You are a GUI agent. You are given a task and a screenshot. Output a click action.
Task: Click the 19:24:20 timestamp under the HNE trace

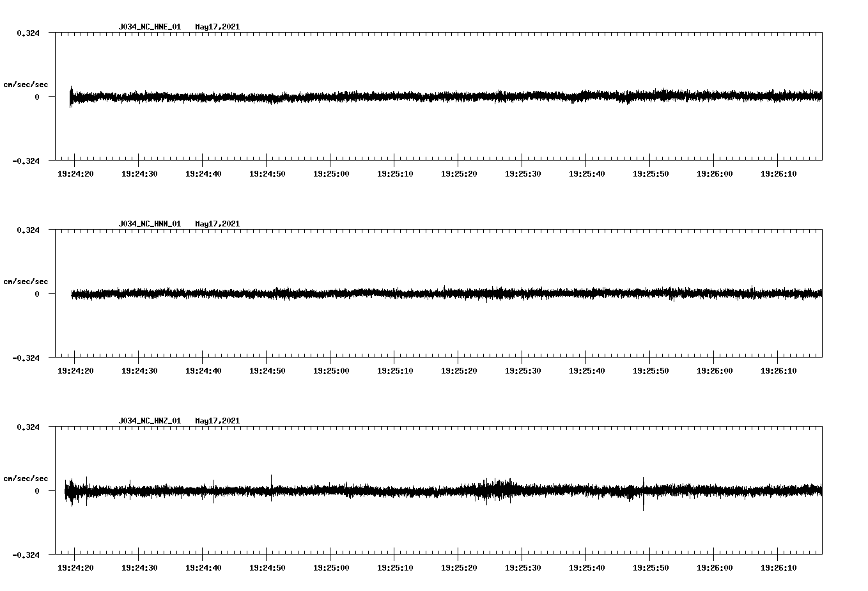pos(75,172)
